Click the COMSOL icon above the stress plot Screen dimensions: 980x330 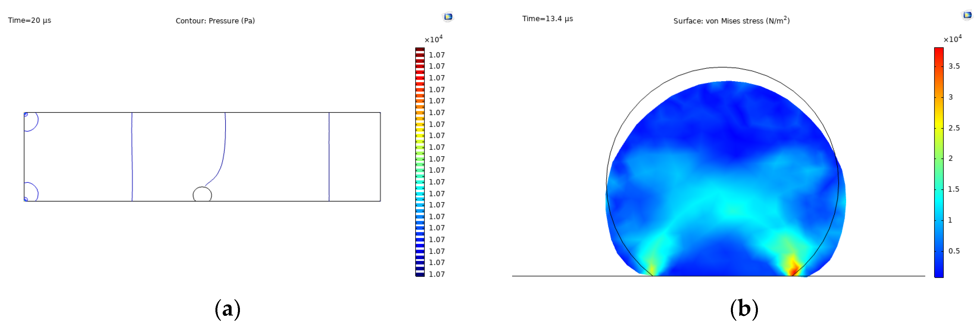click(x=967, y=15)
